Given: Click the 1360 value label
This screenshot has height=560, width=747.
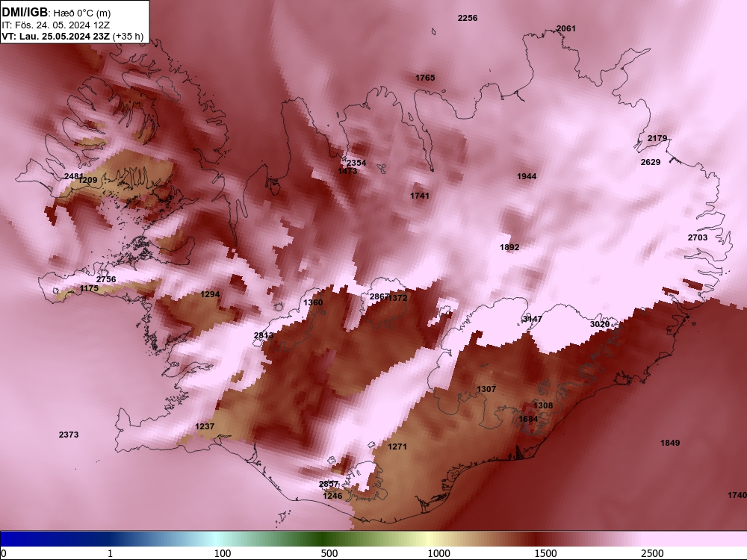Looking at the screenshot, I should (313, 302).
